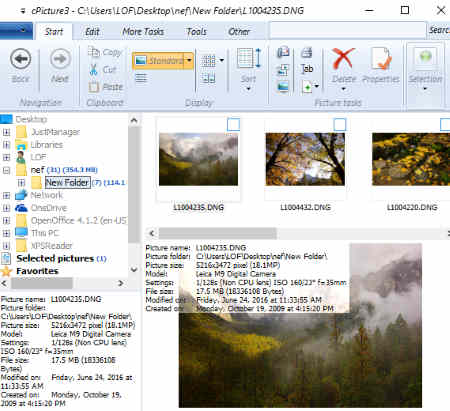Check the selection box on the third thumbnail
The width and height of the screenshot is (450, 411).
(445, 124)
